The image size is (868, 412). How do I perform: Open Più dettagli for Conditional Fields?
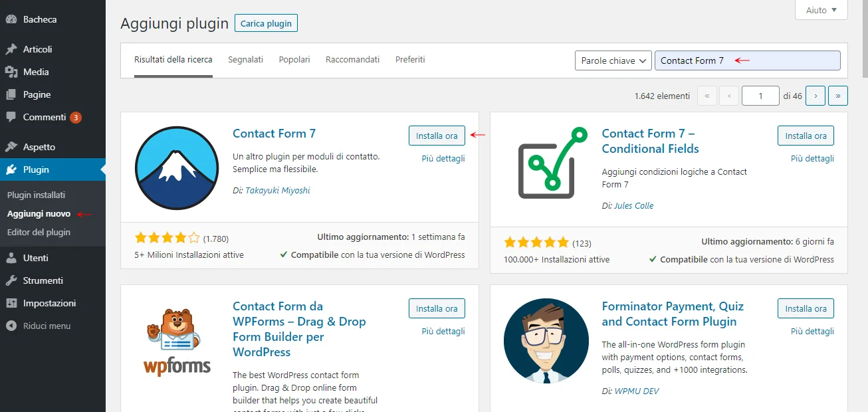pos(812,159)
